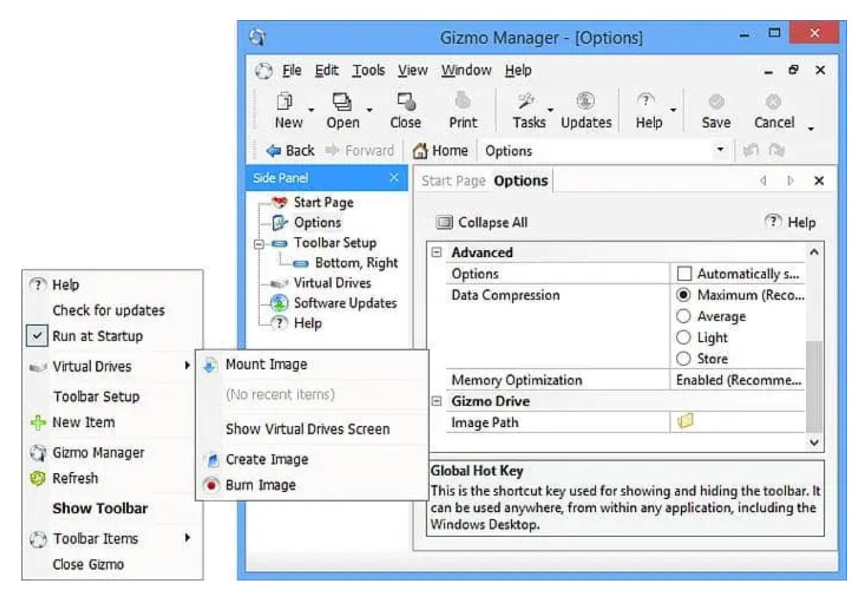Click the Refresh icon in context menu
The height and width of the screenshot is (611, 868).
(x=38, y=479)
